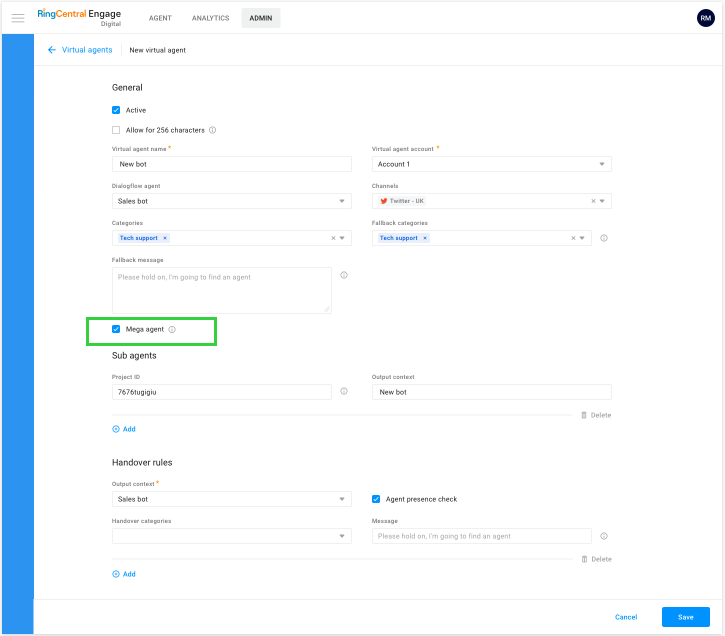Click the Fallback message text area
The width and height of the screenshot is (725, 636).
(x=221, y=290)
